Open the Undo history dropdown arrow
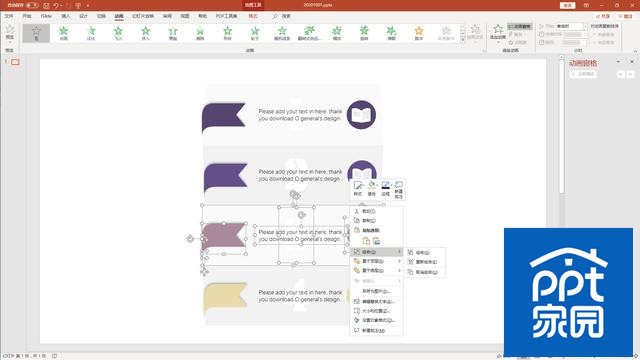Screen dimensions: 640x360 pyautogui.click(x=61, y=5)
